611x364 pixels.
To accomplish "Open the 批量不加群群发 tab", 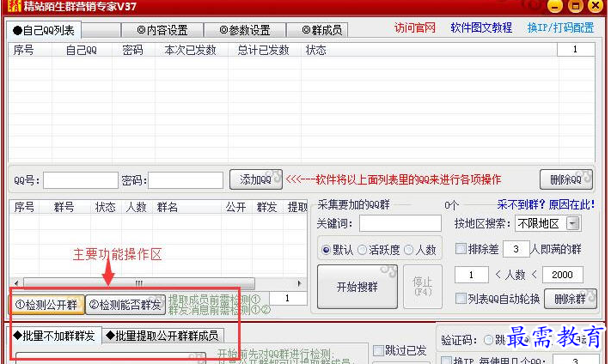I will coord(54,336).
